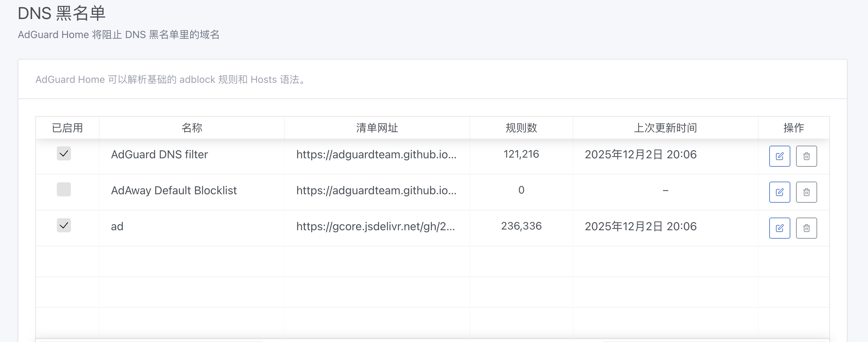This screenshot has width=868, height=342.
Task: Select the 已启用 column header
Action: click(66, 128)
